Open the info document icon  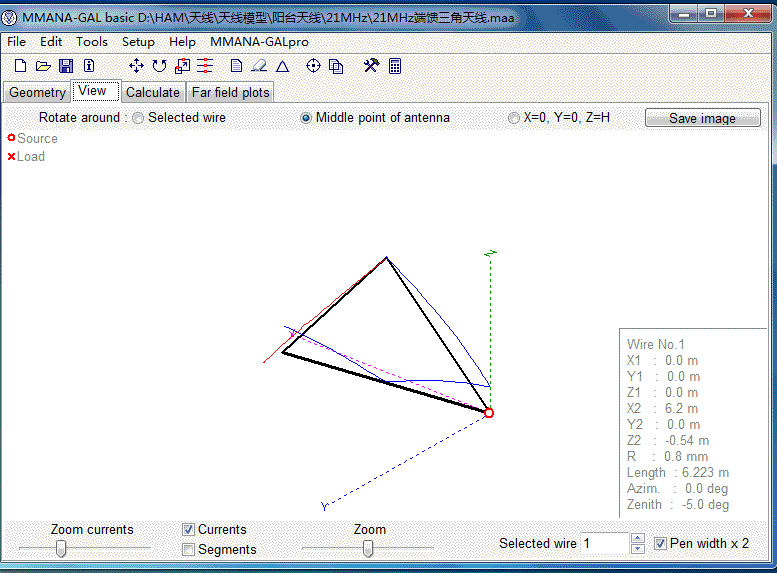click(89, 66)
